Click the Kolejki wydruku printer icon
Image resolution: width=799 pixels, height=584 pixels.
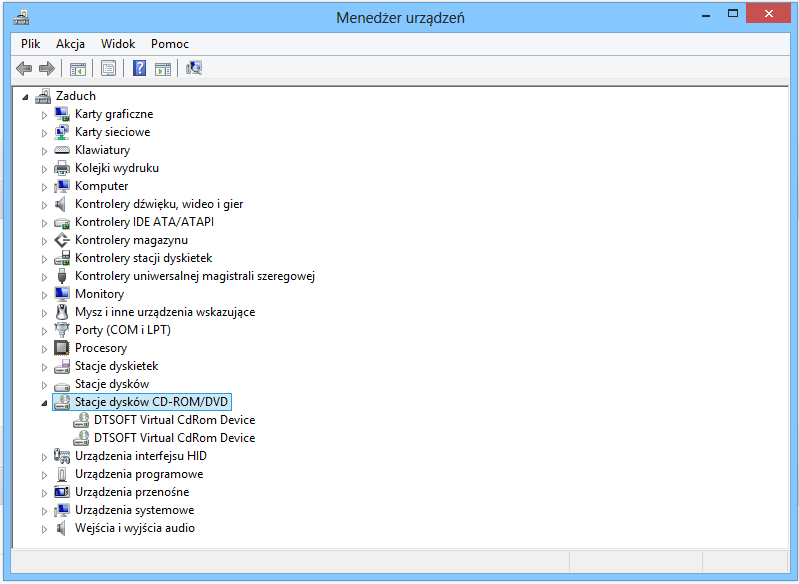(62, 168)
